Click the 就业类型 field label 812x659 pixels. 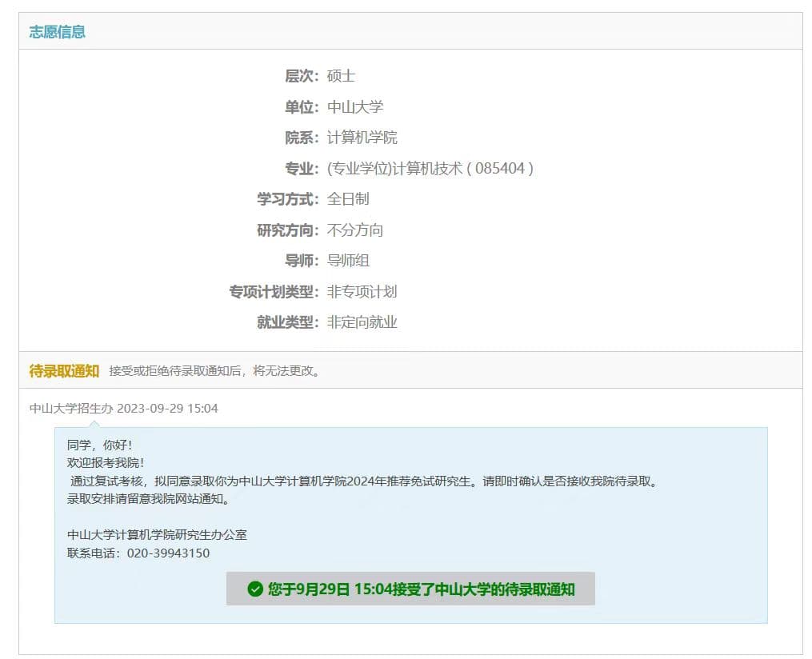click(x=288, y=322)
